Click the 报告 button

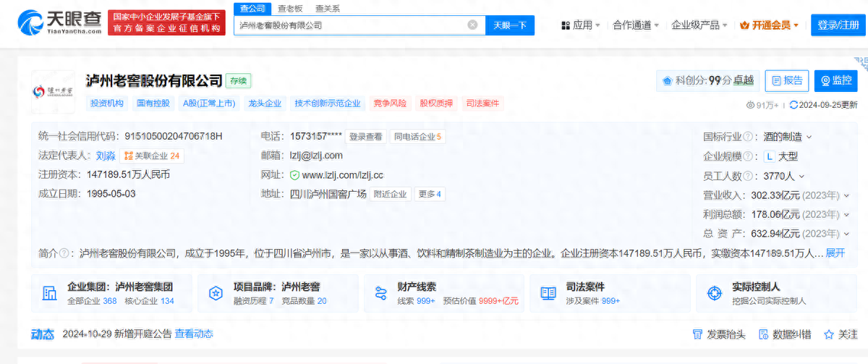[x=787, y=80]
